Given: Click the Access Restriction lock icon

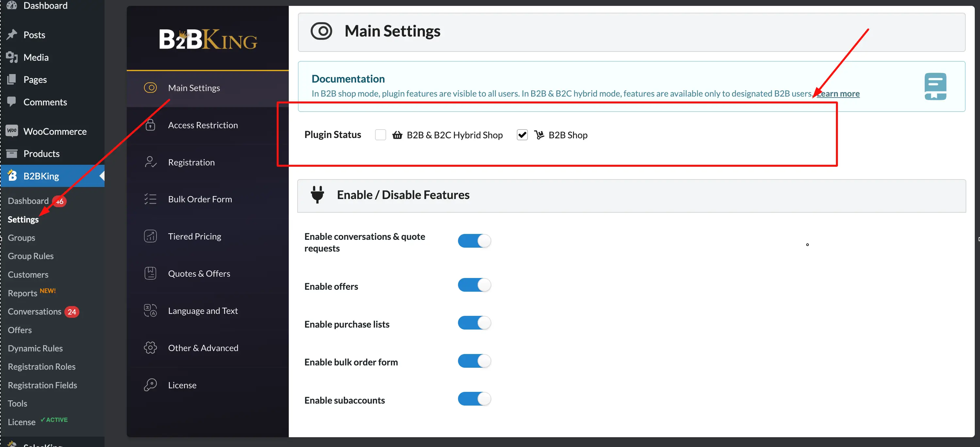Looking at the screenshot, I should click(150, 125).
